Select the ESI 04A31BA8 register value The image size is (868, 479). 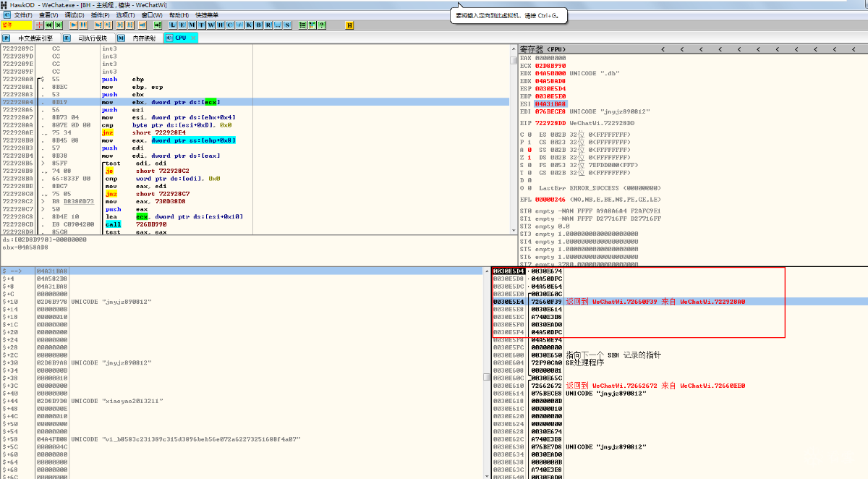point(550,103)
